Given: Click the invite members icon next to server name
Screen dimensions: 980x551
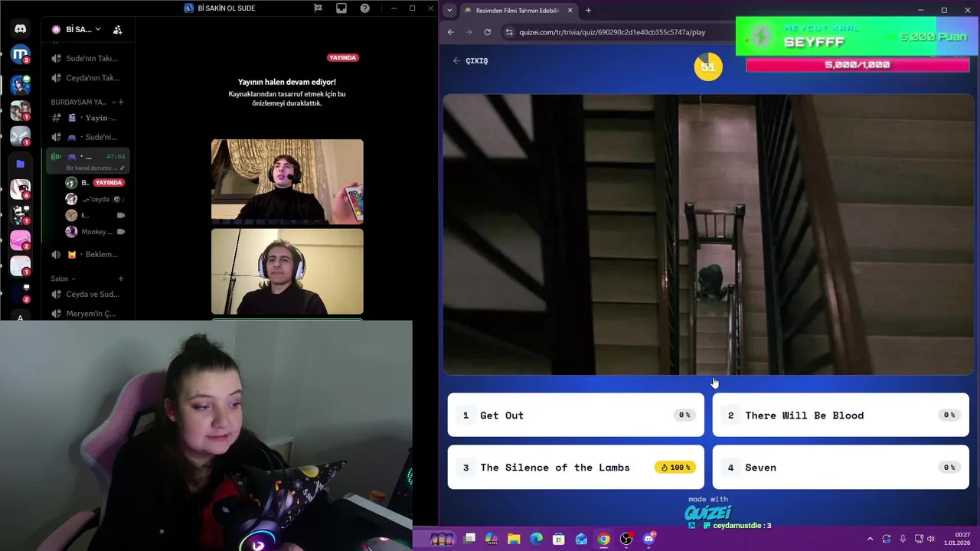Looking at the screenshot, I should 117,30.
